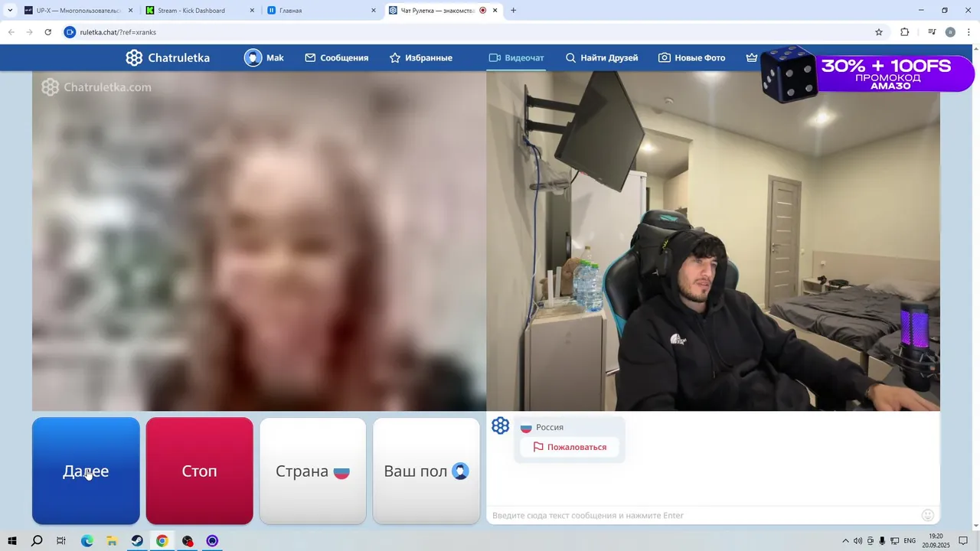Switch the ENG input language
The image size is (980, 551).
click(910, 541)
